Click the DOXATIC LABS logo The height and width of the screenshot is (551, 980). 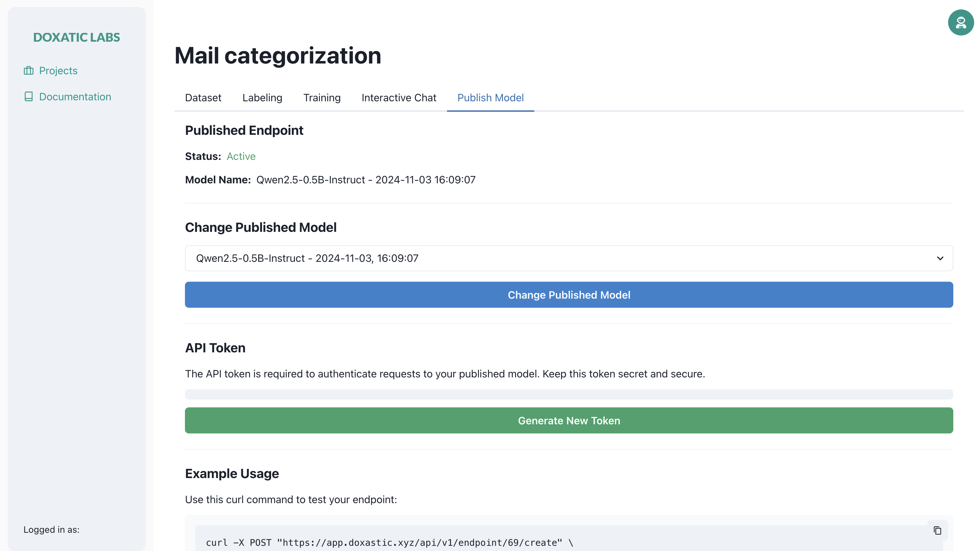pos(77,37)
